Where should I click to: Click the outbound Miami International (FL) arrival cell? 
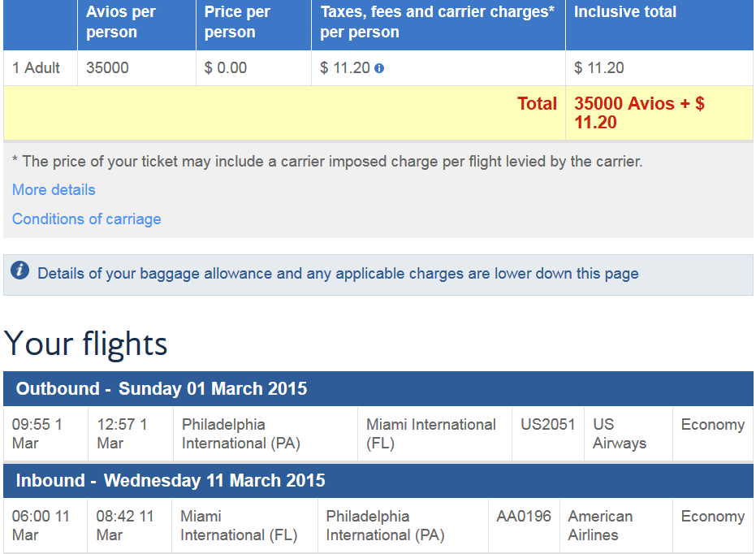(434, 434)
